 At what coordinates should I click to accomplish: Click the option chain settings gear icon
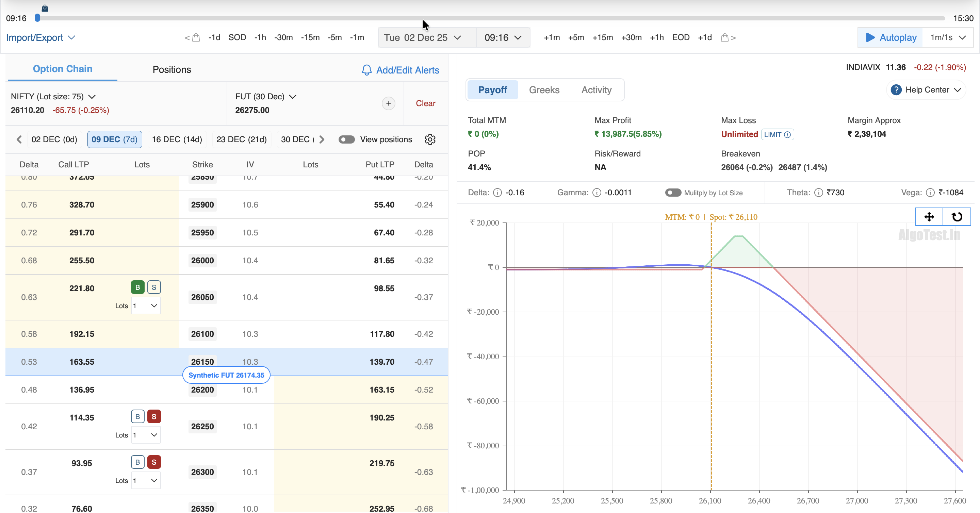tap(429, 139)
